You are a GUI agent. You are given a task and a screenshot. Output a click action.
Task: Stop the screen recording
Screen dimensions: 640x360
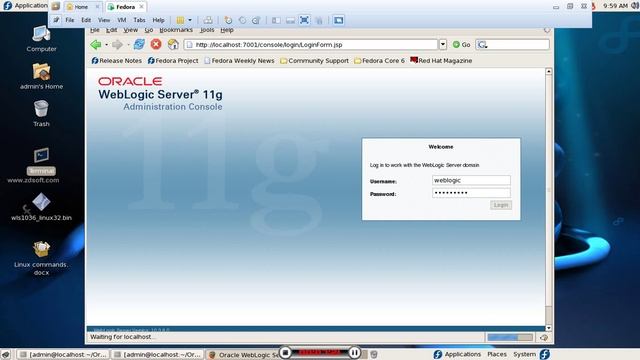[286, 352]
